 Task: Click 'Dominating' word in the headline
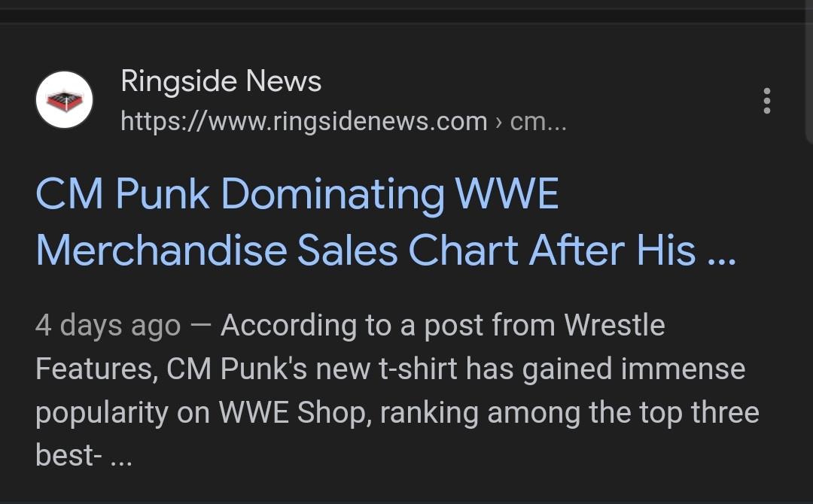click(332, 194)
